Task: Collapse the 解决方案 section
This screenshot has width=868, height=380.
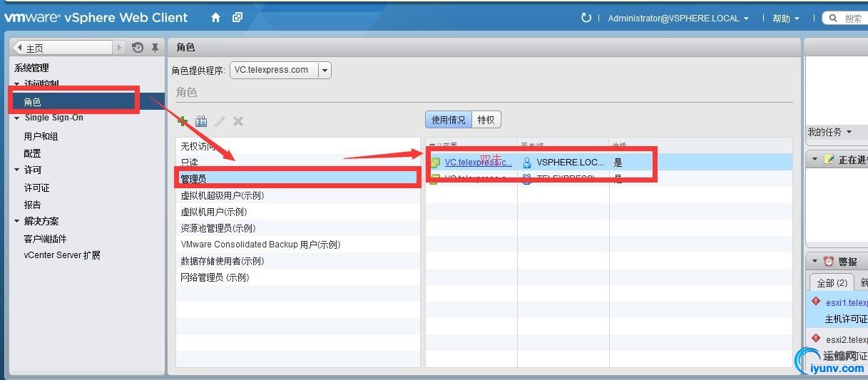Action: (17, 222)
